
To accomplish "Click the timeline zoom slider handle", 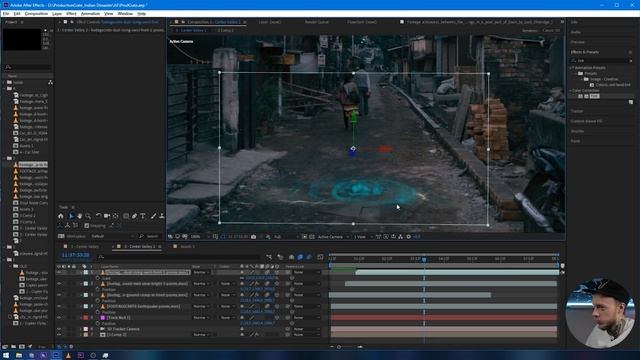I will [339, 347].
